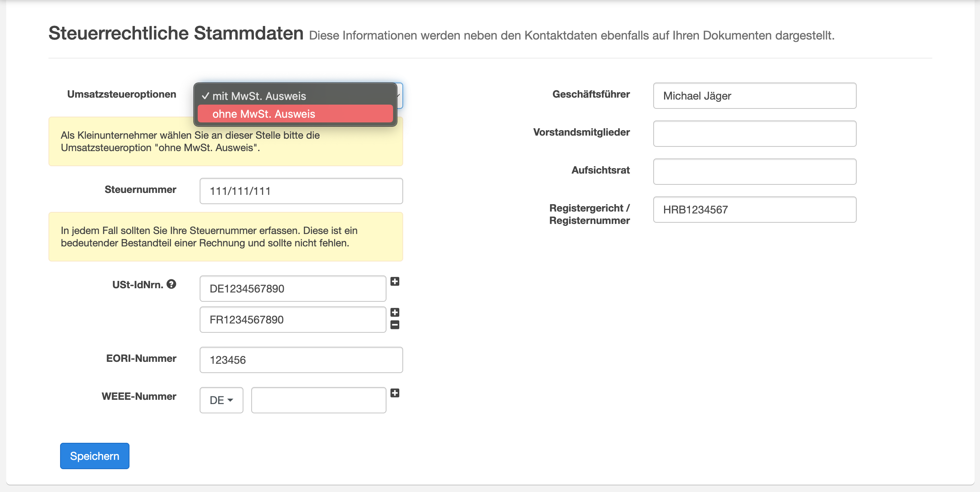
Task: Click the EORI-Nummer label
Action: [x=141, y=358]
